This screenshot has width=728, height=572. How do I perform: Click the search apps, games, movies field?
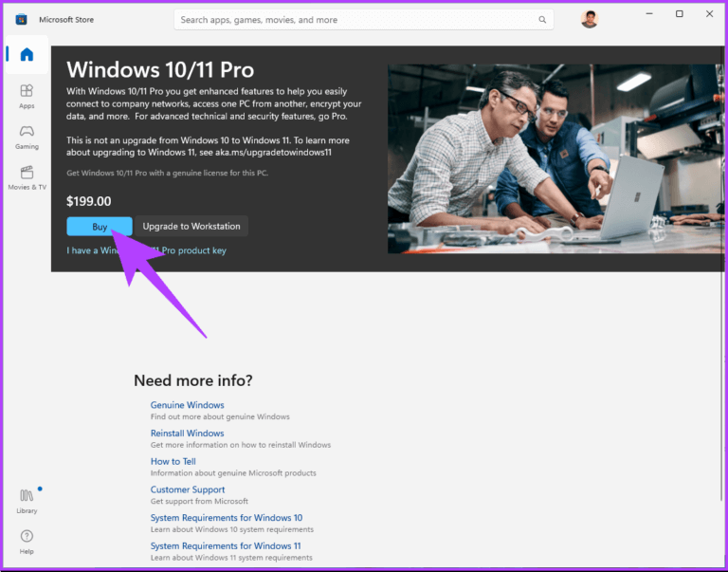tap(364, 20)
